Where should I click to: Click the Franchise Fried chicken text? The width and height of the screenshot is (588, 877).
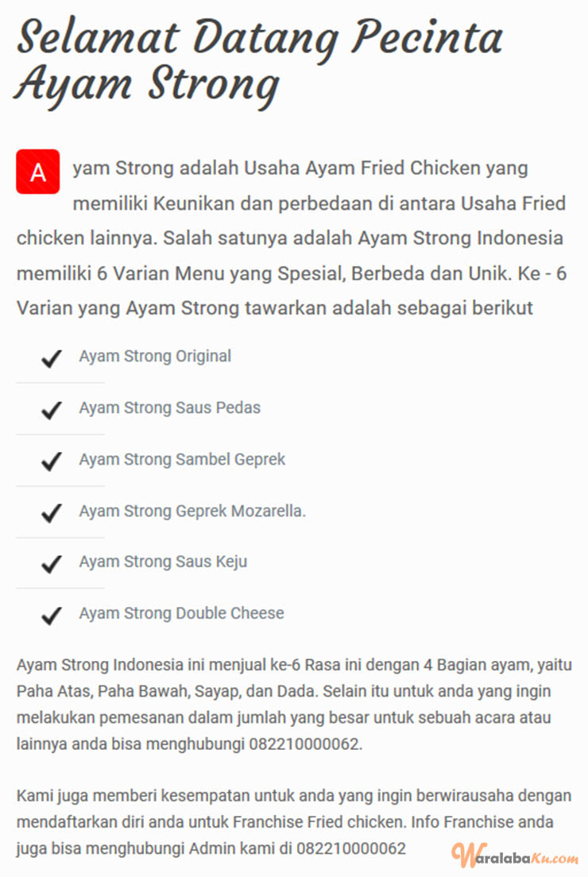(x=319, y=822)
